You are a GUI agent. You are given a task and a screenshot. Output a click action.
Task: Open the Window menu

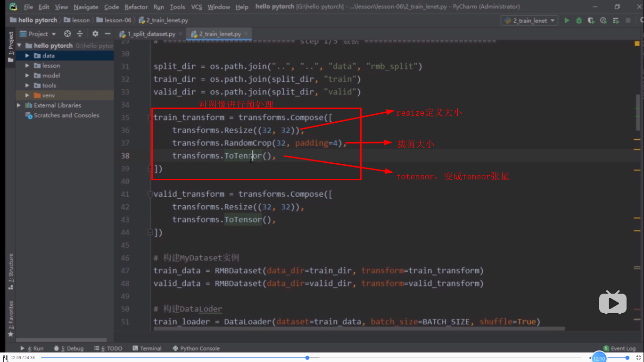click(219, 7)
